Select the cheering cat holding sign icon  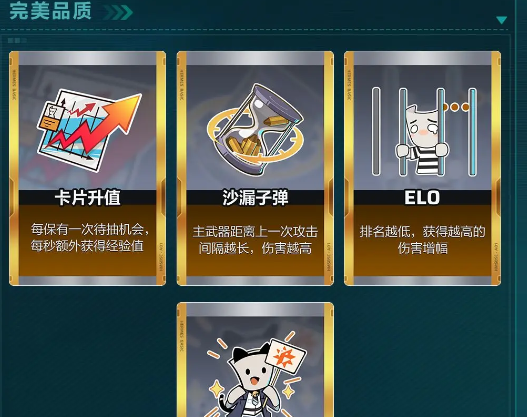coord(256,375)
